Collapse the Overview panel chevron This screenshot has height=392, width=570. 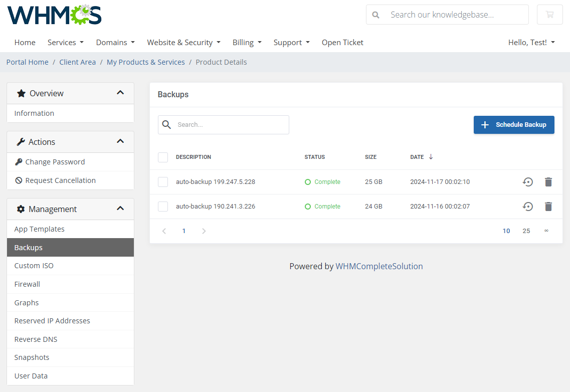[120, 93]
